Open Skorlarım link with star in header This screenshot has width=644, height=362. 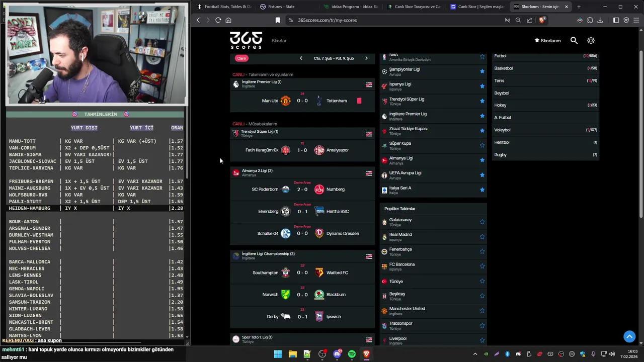tap(547, 41)
